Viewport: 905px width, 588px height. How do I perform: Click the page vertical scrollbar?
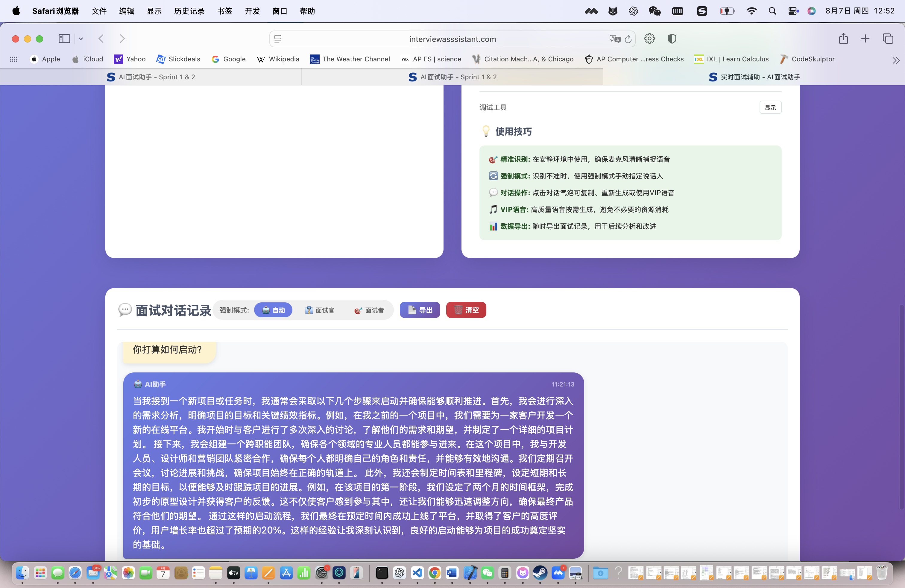point(901,407)
